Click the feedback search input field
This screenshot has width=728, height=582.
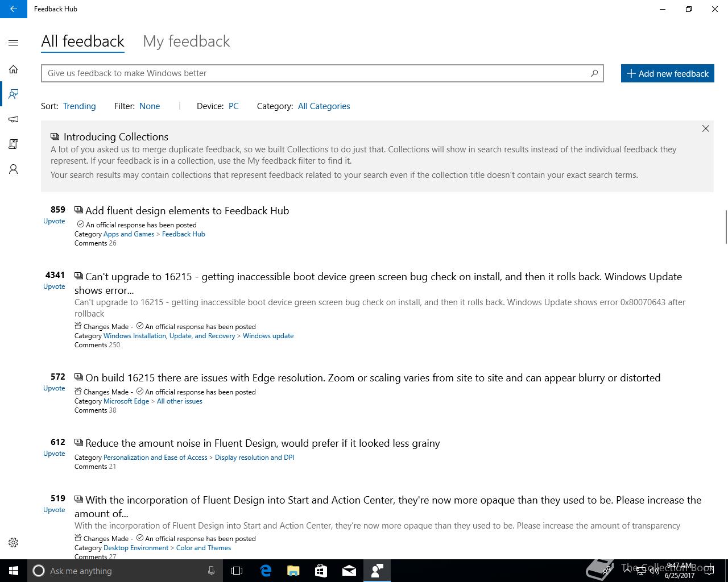[x=322, y=73]
